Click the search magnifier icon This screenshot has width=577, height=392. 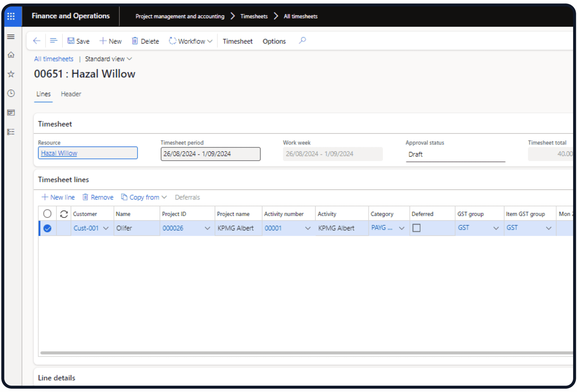[x=302, y=41]
